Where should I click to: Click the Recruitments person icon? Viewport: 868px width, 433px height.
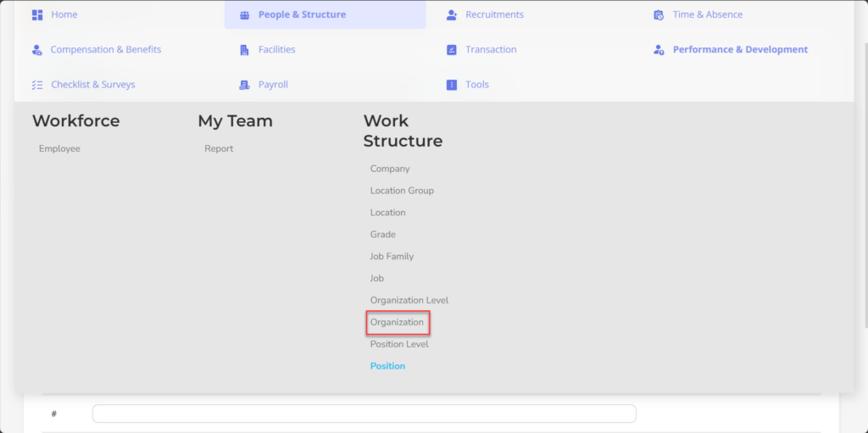pyautogui.click(x=452, y=15)
